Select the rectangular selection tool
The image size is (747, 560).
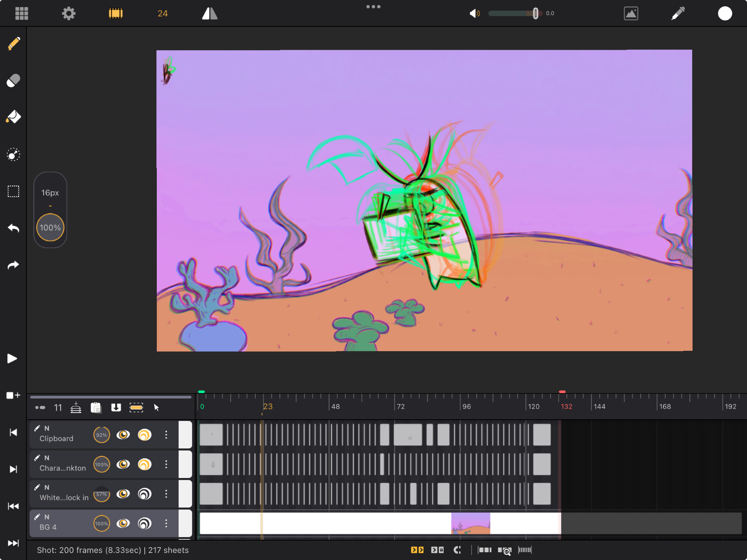click(13, 191)
